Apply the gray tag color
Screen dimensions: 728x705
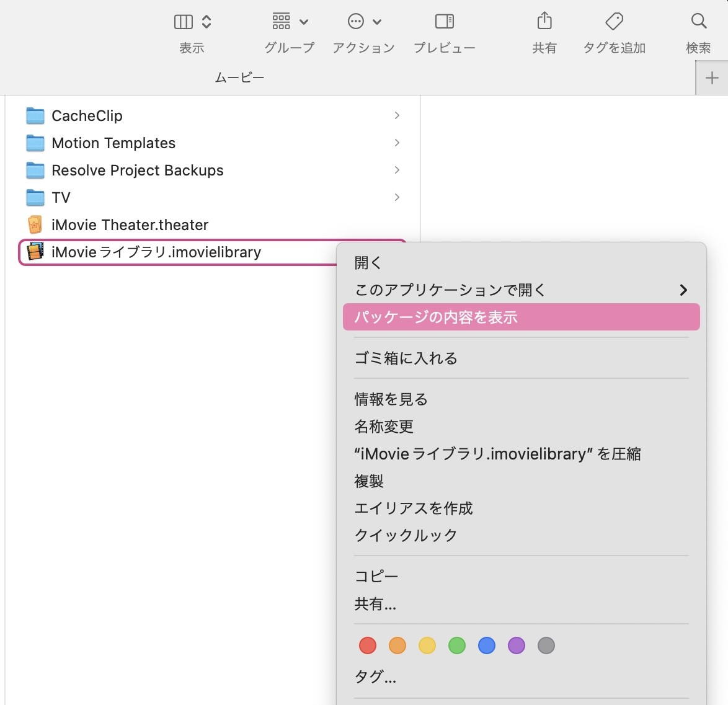tap(546, 645)
